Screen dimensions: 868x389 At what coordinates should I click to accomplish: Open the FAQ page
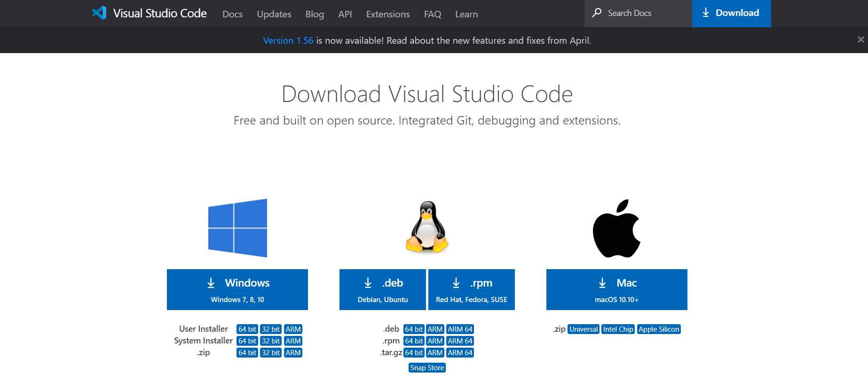coord(433,14)
